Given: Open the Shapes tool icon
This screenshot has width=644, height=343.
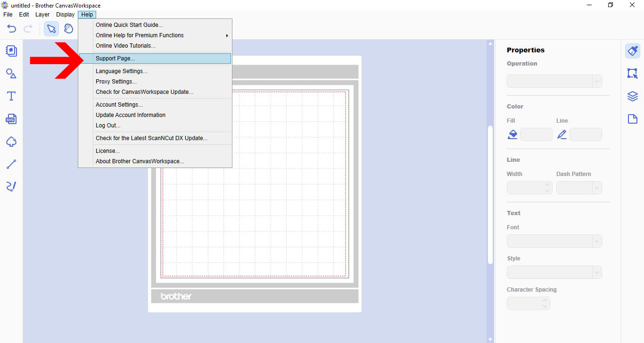Looking at the screenshot, I should (11, 74).
